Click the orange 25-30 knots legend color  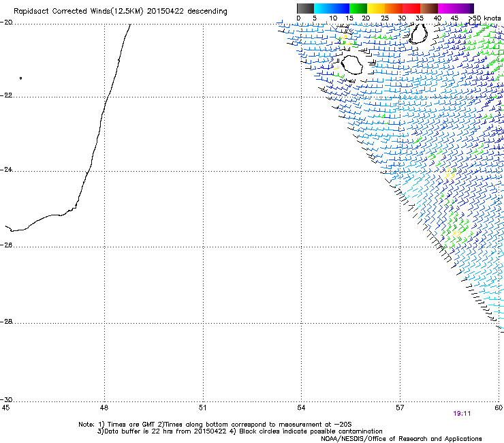394,8
